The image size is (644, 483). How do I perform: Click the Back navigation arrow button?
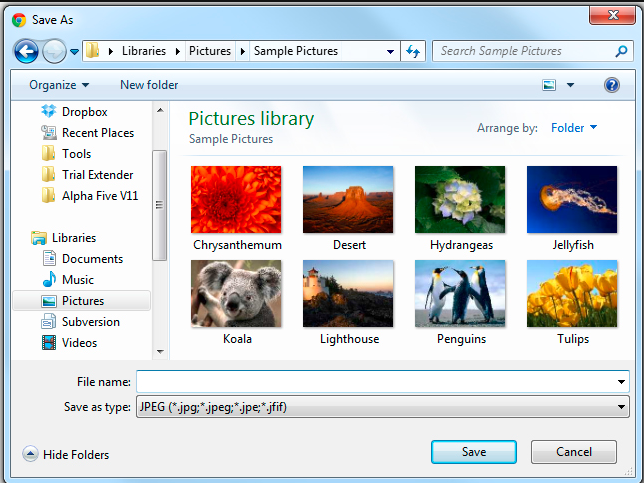pyautogui.click(x=26, y=51)
